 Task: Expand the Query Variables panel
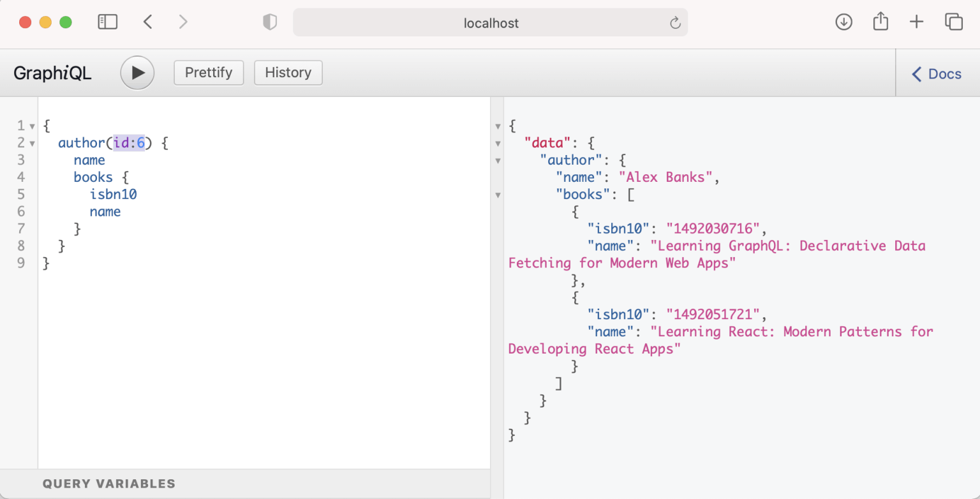[x=109, y=484]
